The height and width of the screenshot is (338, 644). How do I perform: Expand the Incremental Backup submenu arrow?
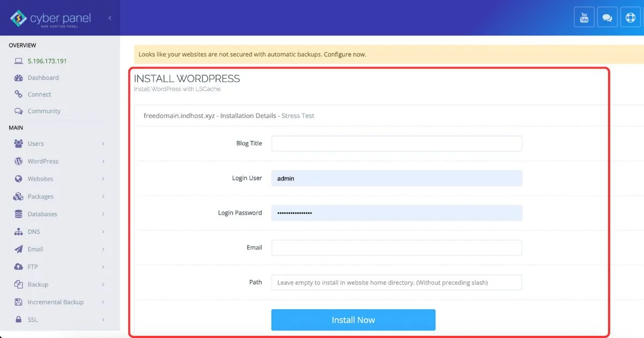pos(103,302)
